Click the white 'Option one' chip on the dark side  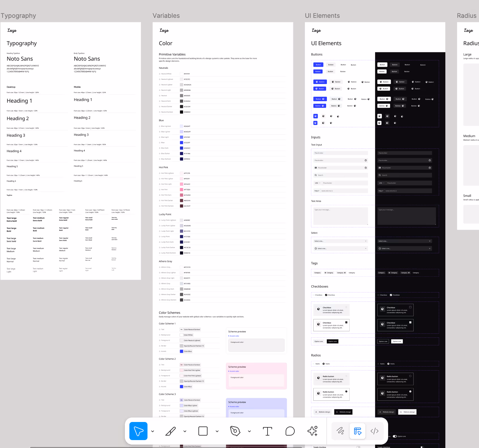[397, 341]
